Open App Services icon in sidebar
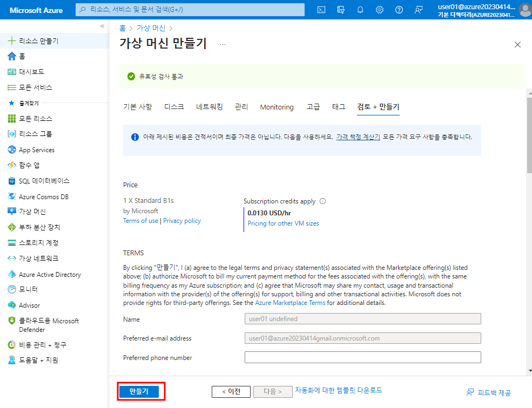Image resolution: width=532 pixels, height=408 pixels. pyautogui.click(x=11, y=149)
